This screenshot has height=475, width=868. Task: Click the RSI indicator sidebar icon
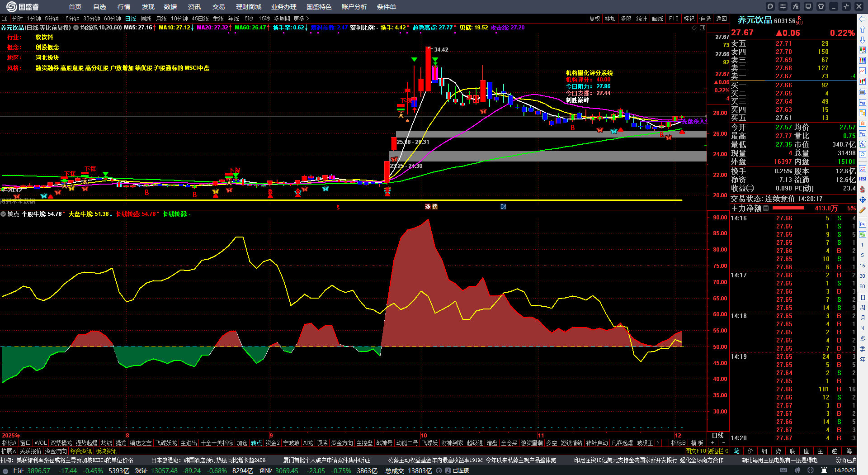[x=863, y=179]
